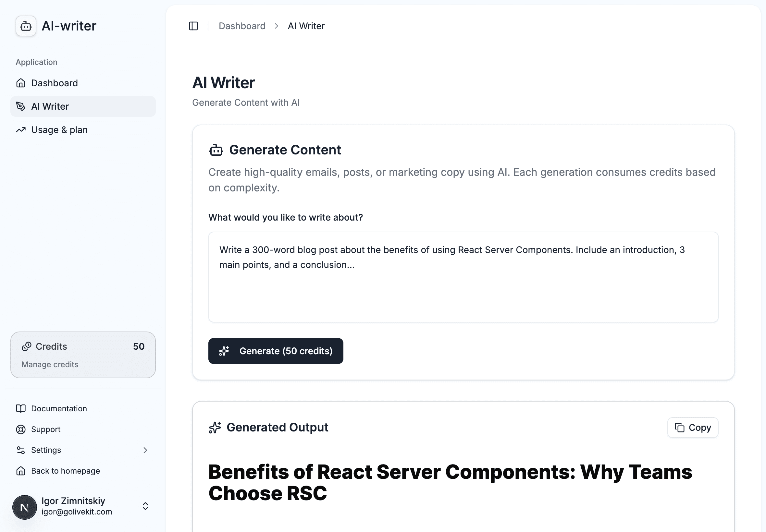Click the 'Generate Content with AI' subtitle
766x532 pixels.
246,103
